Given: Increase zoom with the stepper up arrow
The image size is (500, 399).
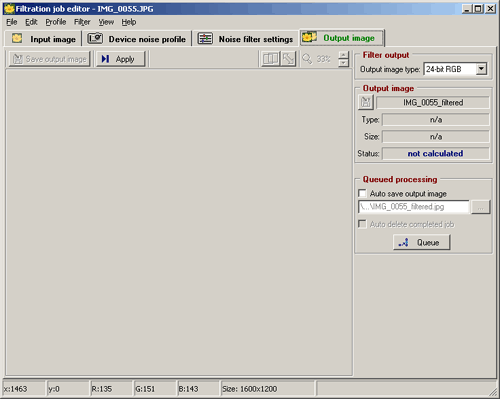Looking at the screenshot, I should tap(343, 55).
